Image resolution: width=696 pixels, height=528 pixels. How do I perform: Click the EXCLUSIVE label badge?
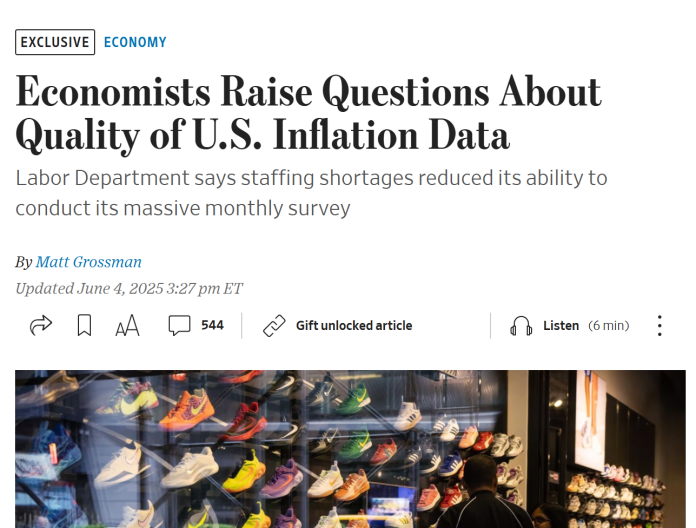55,42
